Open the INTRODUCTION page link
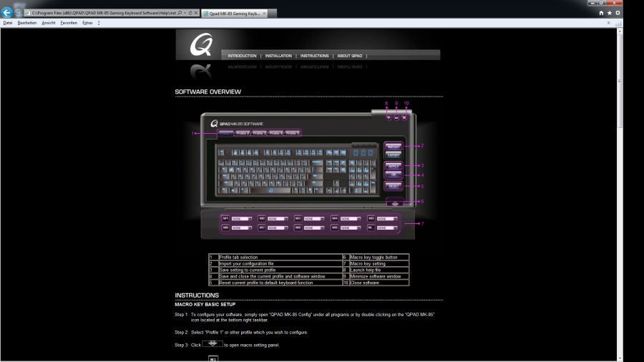Image resolution: width=644 pixels, height=362 pixels. click(x=242, y=56)
